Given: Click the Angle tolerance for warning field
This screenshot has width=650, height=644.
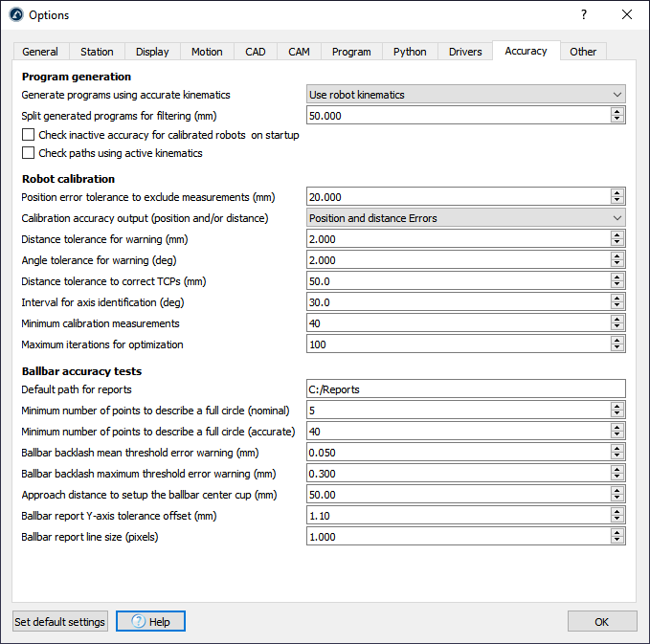Looking at the screenshot, I should click(458, 260).
